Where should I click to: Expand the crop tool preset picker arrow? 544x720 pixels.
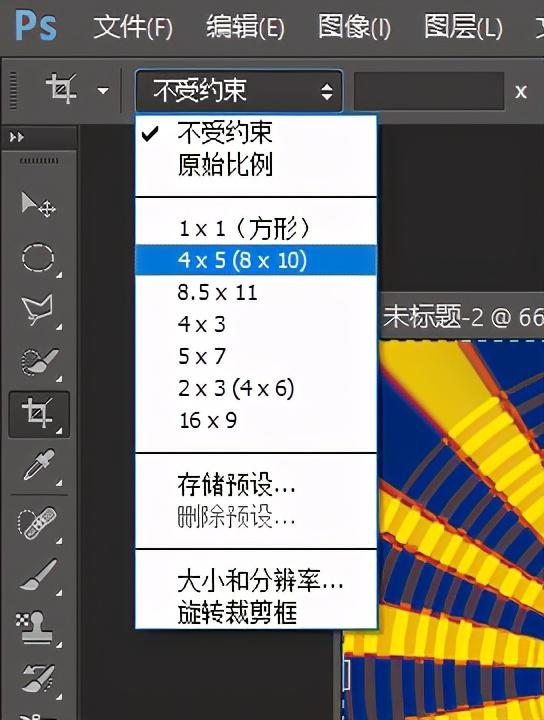[x=103, y=90]
